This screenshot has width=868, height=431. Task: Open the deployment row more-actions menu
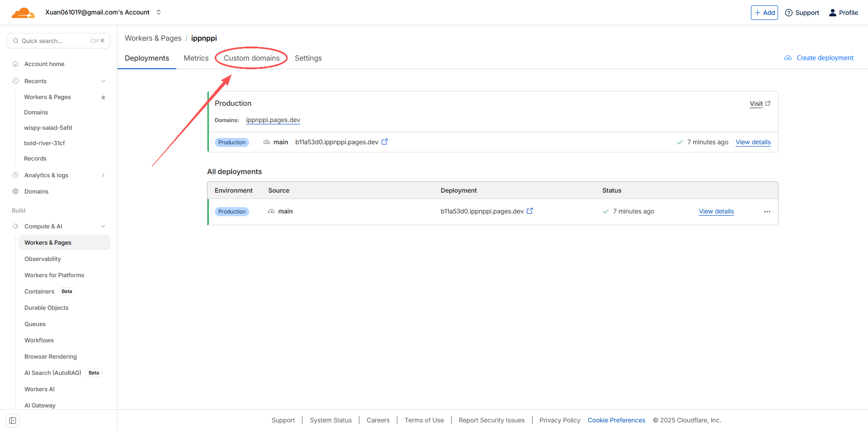click(767, 212)
